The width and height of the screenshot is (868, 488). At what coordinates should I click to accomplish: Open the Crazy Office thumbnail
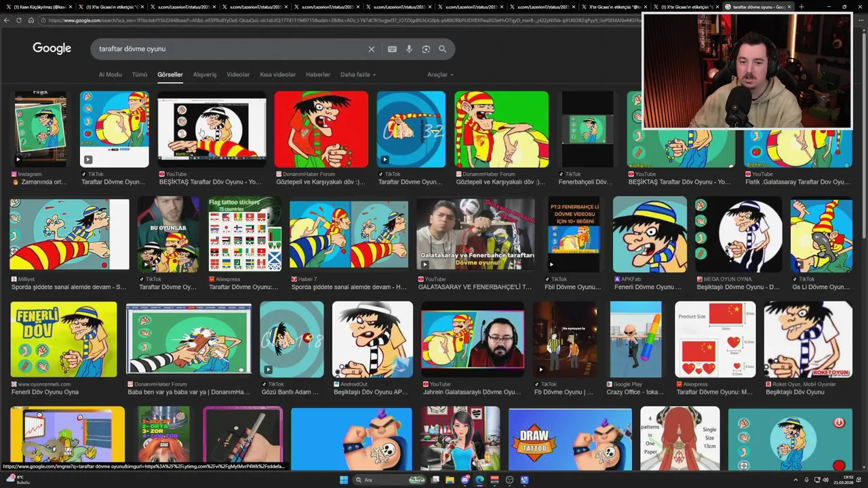pos(635,340)
